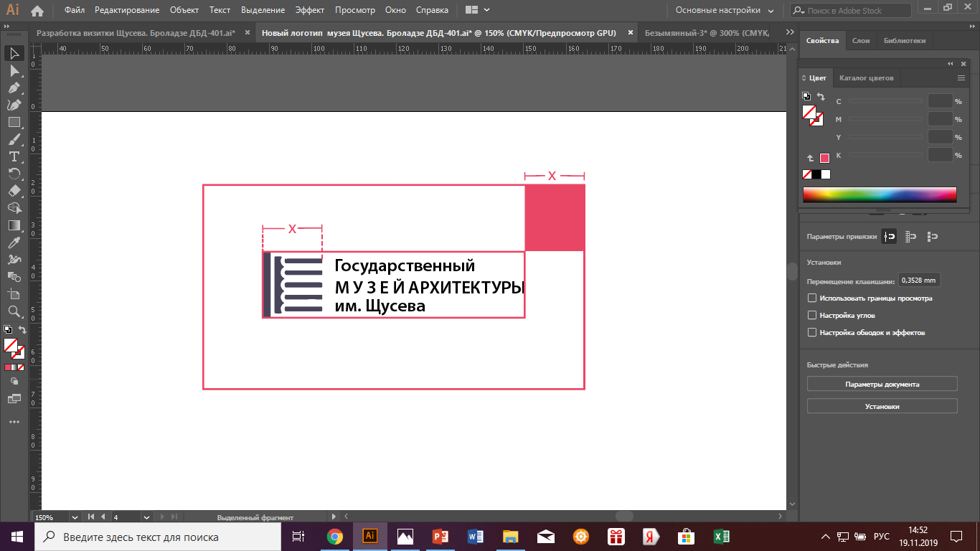Close the 'Новый логотип музея Щусева' tab
The width and height of the screenshot is (980, 551).
click(x=631, y=33)
